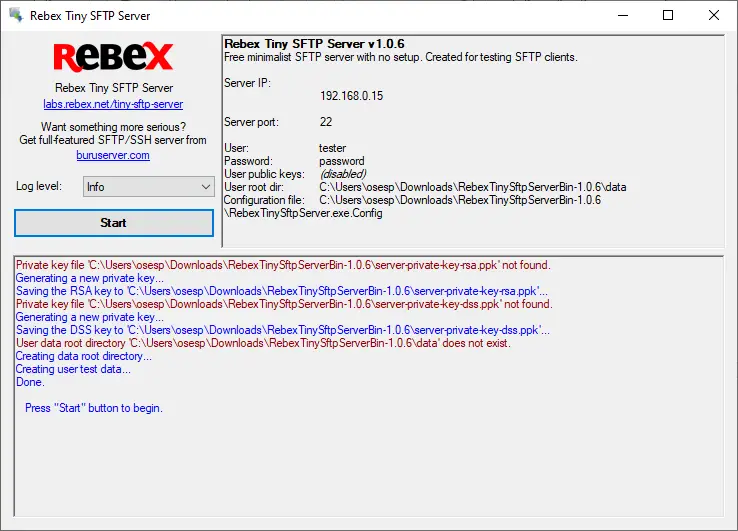The height and width of the screenshot is (531, 738).
Task: Click 'Rebex Tiny SFTP Server' caption under logo
Action: [x=114, y=88]
